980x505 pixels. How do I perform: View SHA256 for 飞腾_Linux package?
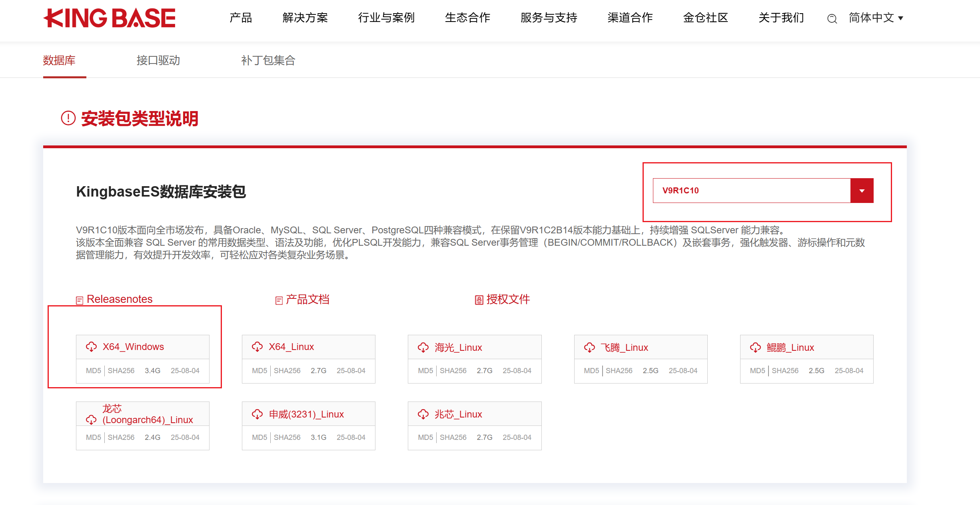(x=619, y=371)
